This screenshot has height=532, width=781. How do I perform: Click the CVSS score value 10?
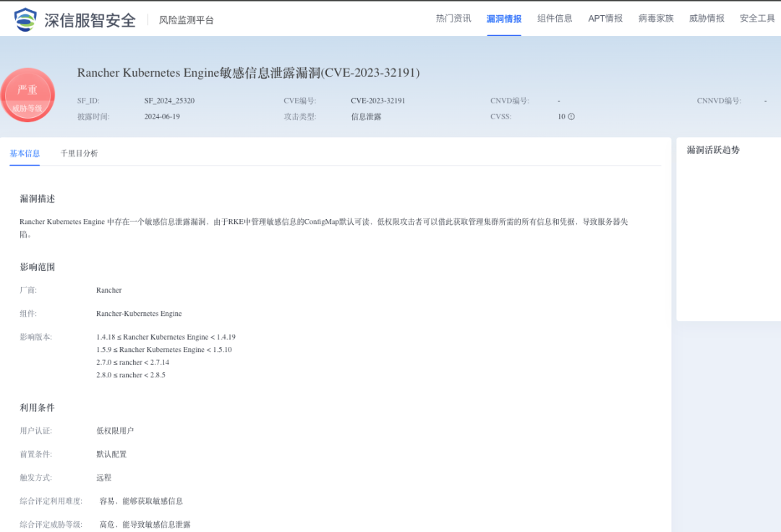coord(561,116)
